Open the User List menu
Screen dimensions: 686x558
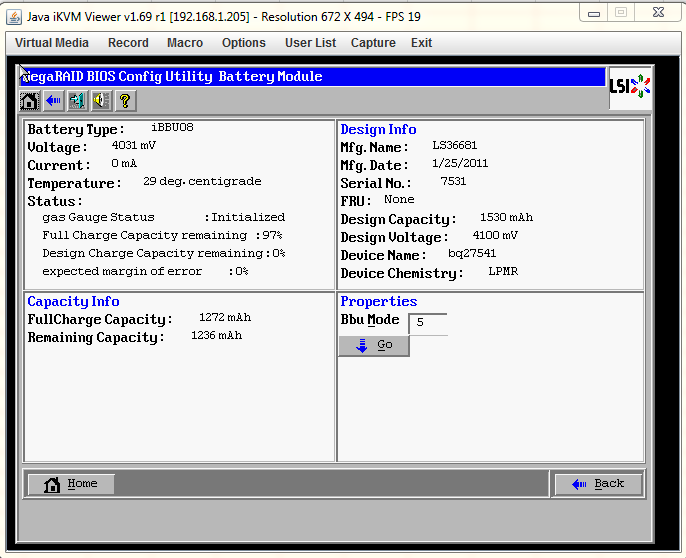[310, 43]
